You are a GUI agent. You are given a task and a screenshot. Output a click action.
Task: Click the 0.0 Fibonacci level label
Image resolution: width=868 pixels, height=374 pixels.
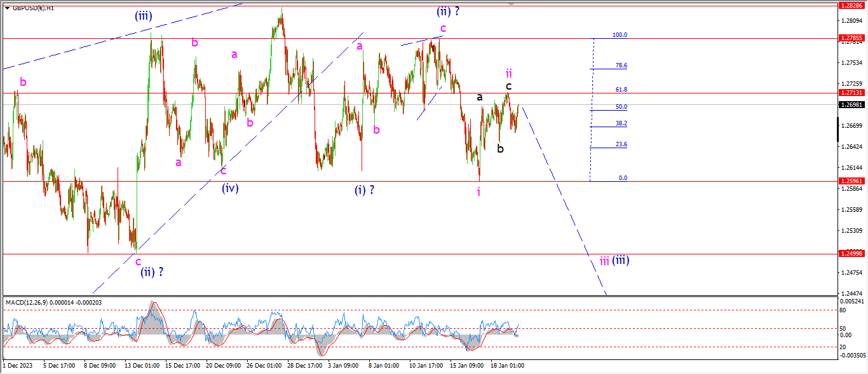pyautogui.click(x=623, y=178)
